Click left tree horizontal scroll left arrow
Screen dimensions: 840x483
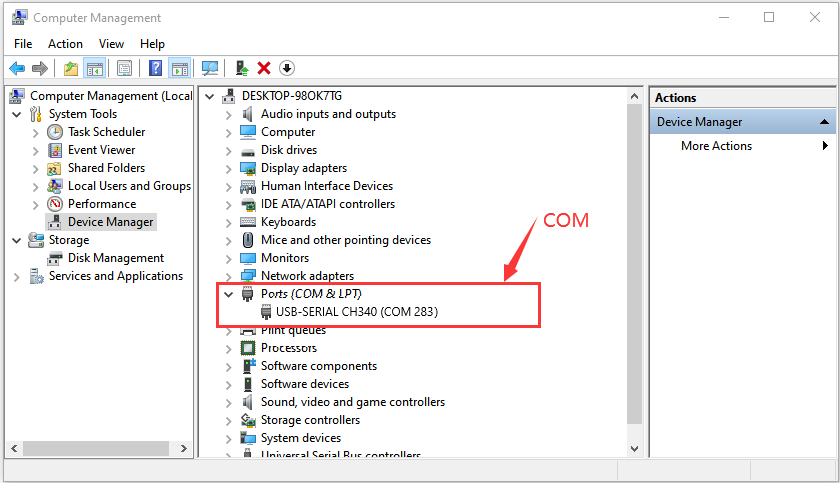tap(14, 448)
